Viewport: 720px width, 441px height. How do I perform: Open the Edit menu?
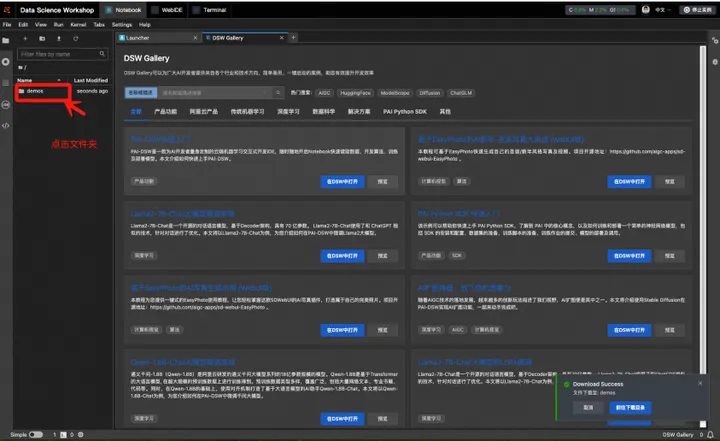pos(23,24)
